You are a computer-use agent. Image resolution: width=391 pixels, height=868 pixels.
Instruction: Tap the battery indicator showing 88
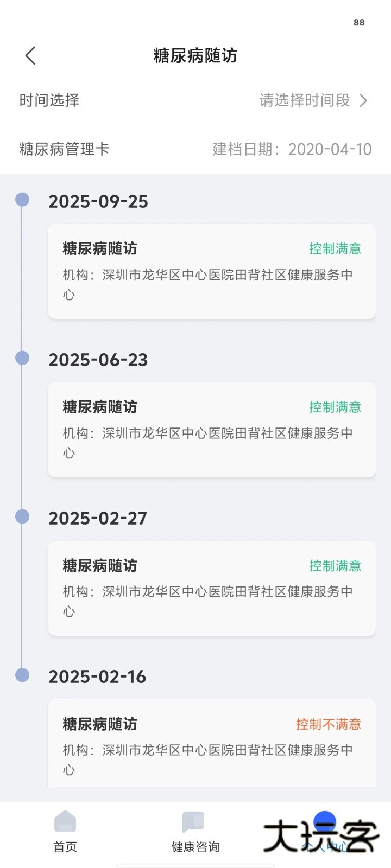click(359, 22)
